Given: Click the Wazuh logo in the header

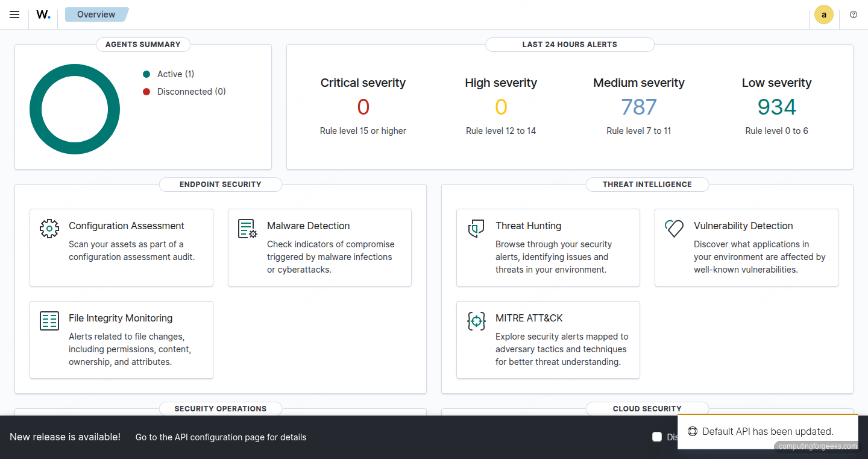Looking at the screenshot, I should pos(43,14).
